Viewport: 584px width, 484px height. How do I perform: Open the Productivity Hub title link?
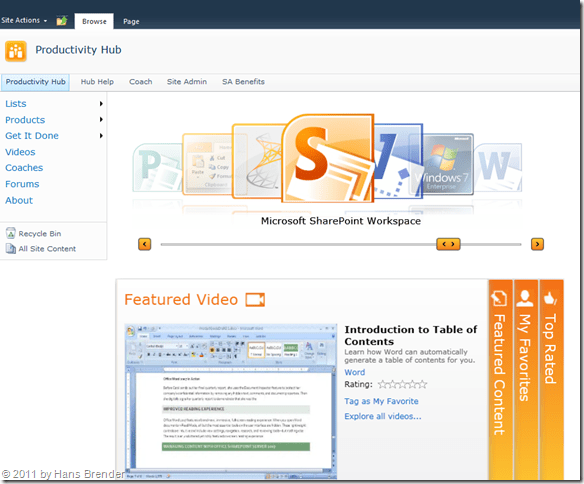point(78,50)
